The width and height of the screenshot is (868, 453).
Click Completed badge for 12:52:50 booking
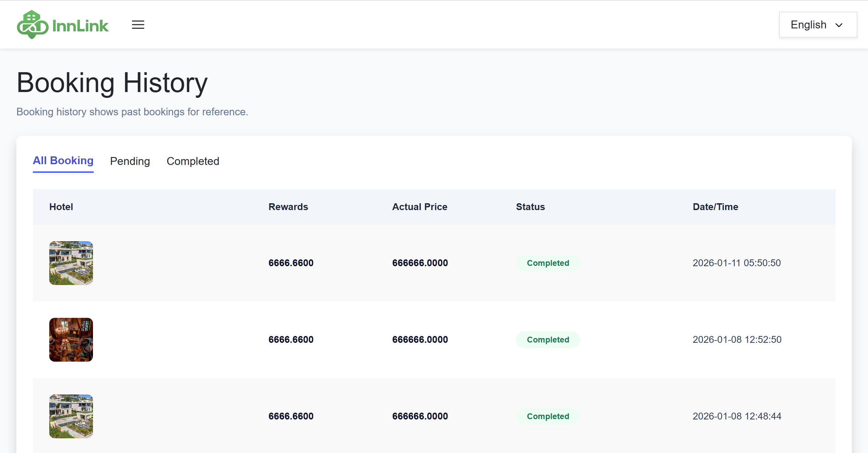[x=548, y=340]
